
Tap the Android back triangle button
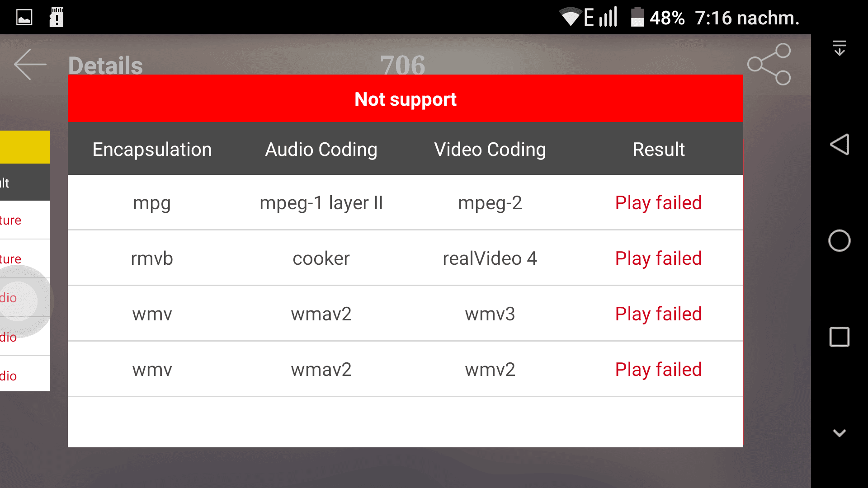(840, 145)
